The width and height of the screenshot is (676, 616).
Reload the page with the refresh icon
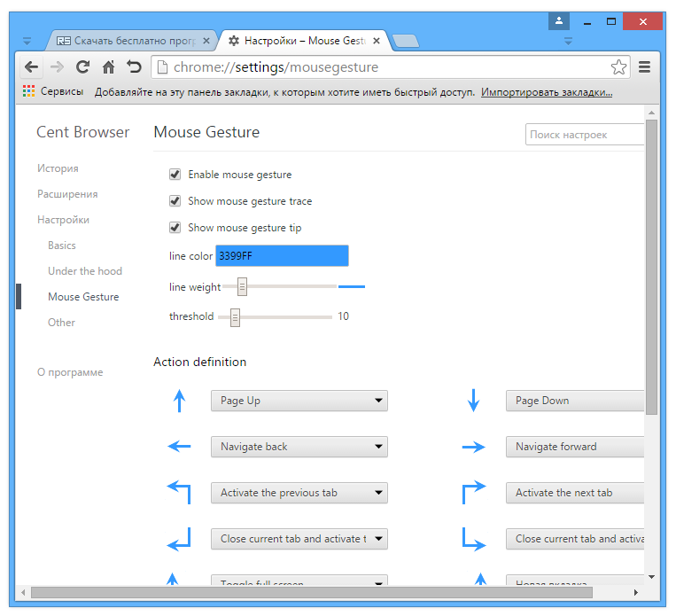(x=82, y=66)
